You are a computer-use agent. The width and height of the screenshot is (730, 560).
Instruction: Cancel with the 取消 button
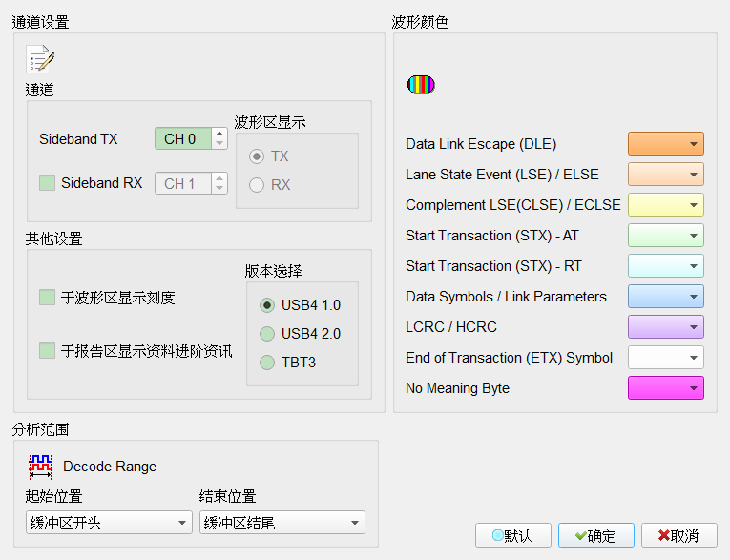point(679,536)
